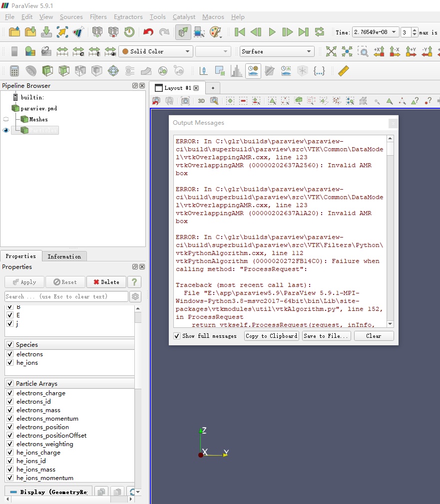Open the Sources menu
This screenshot has height=504, width=440.
coord(71,16)
